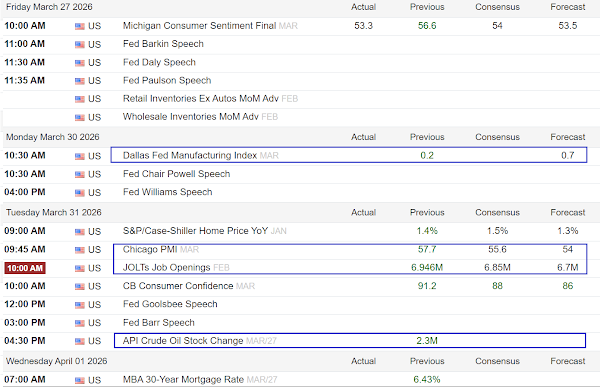Click US flag in CB Consumer Confidence row
This screenshot has height=387, width=600.
click(x=80, y=287)
